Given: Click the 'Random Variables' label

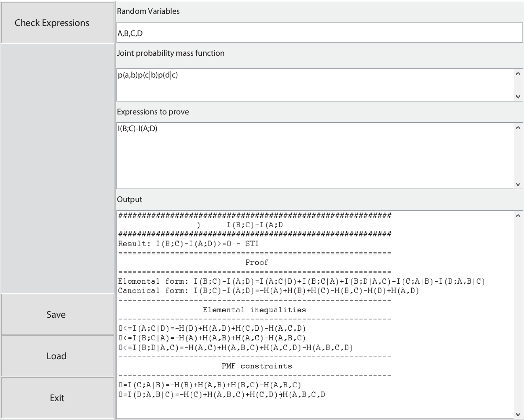Looking at the screenshot, I should [148, 11].
